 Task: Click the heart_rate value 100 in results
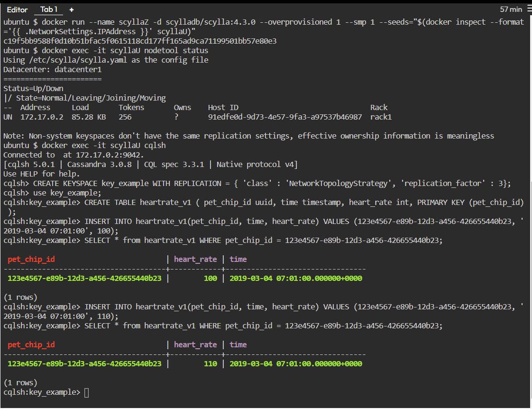(210, 278)
